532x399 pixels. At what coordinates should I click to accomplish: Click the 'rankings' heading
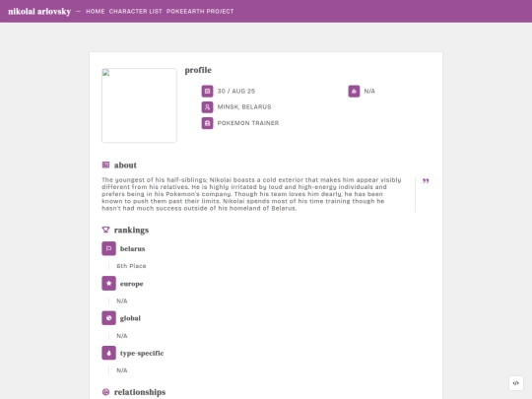(x=131, y=230)
